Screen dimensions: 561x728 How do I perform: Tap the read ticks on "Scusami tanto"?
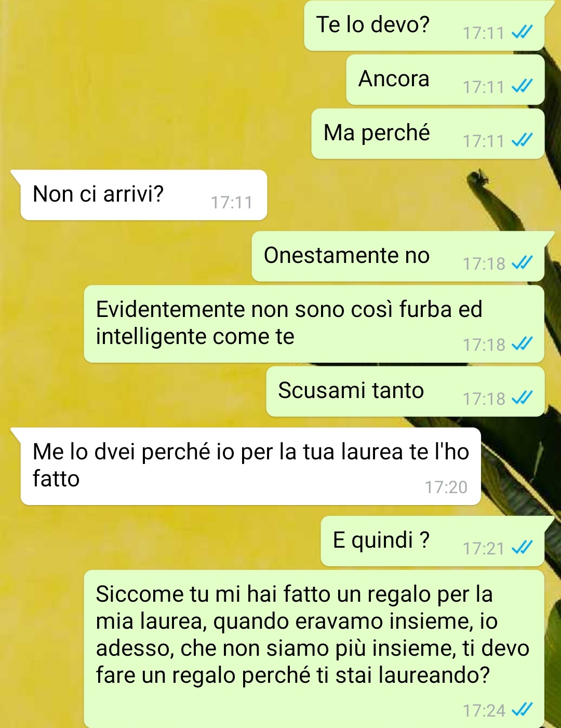(522, 398)
